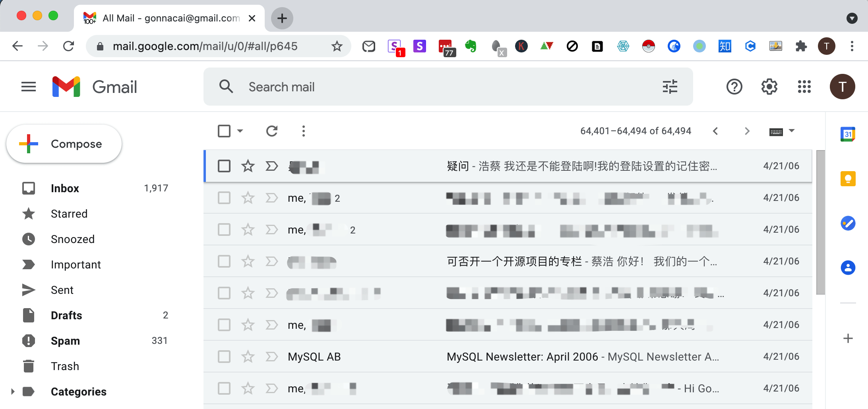Reload the browser page

(x=68, y=46)
